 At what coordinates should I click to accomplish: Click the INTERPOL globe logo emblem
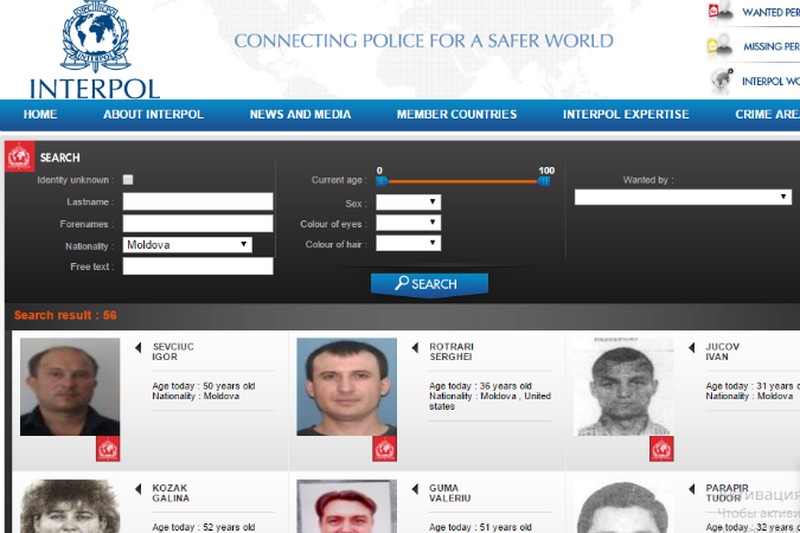(95, 36)
